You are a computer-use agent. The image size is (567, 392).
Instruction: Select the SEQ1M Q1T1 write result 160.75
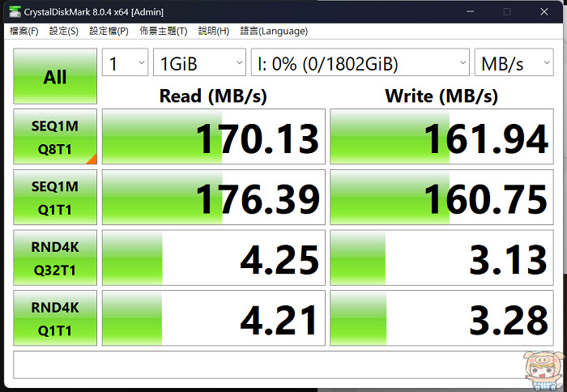coord(441,197)
